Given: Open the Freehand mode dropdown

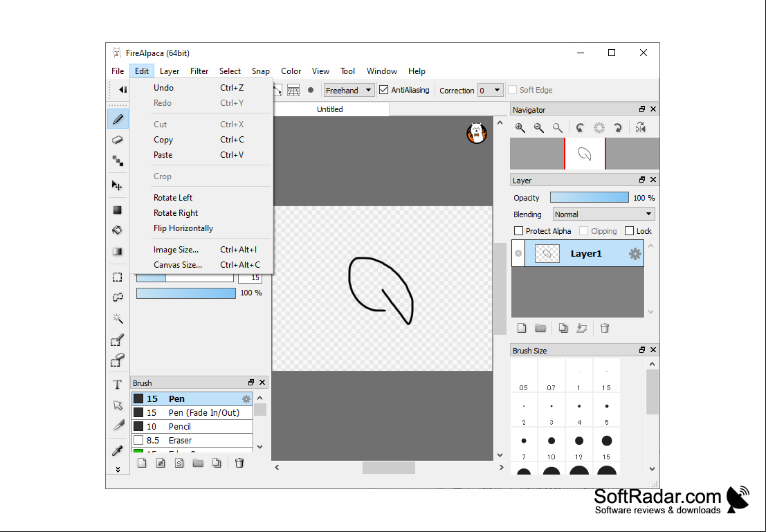Looking at the screenshot, I should coord(349,90).
